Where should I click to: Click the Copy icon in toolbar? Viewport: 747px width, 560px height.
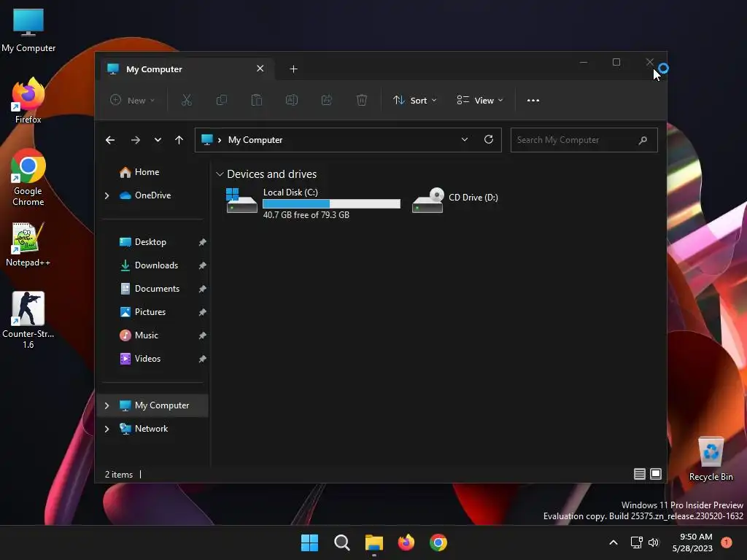(x=222, y=100)
